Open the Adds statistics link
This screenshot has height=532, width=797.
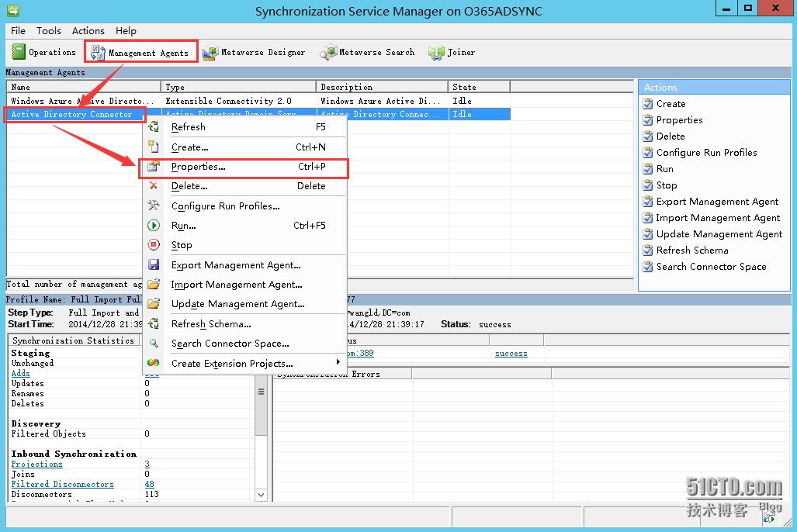(x=21, y=373)
